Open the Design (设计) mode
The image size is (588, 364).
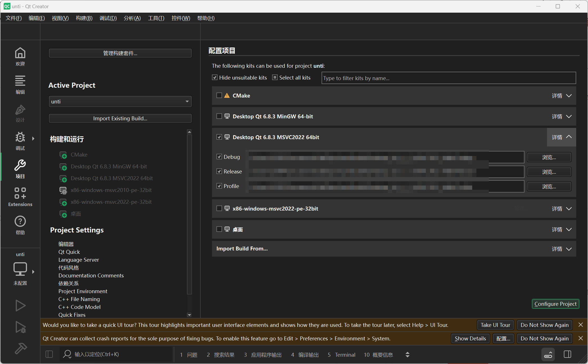coord(20,113)
